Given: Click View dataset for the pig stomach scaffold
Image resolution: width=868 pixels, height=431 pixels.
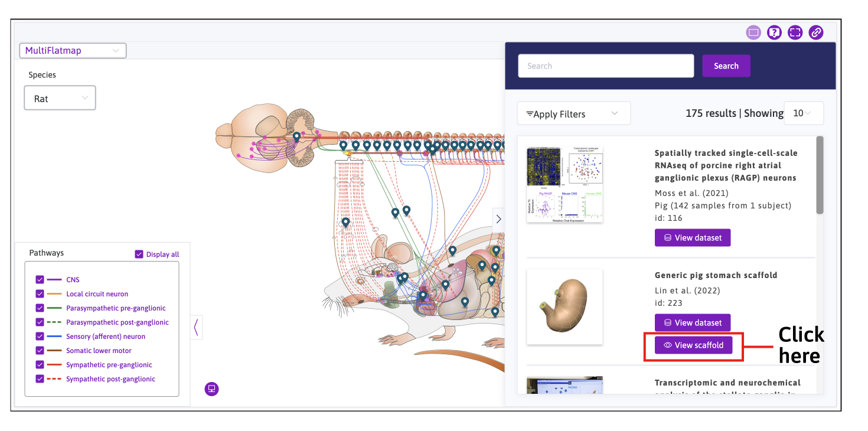Looking at the screenshot, I should click(693, 323).
